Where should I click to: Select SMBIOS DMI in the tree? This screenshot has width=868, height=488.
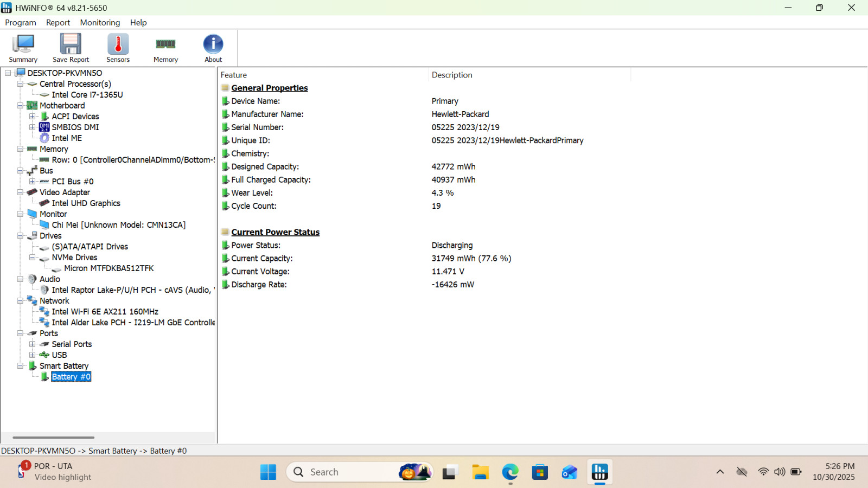click(75, 127)
